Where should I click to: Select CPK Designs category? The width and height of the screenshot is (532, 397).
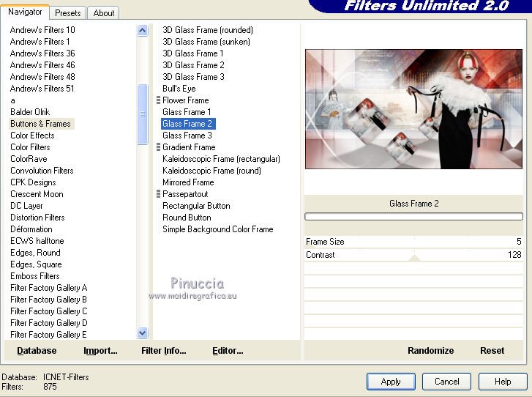(33, 182)
